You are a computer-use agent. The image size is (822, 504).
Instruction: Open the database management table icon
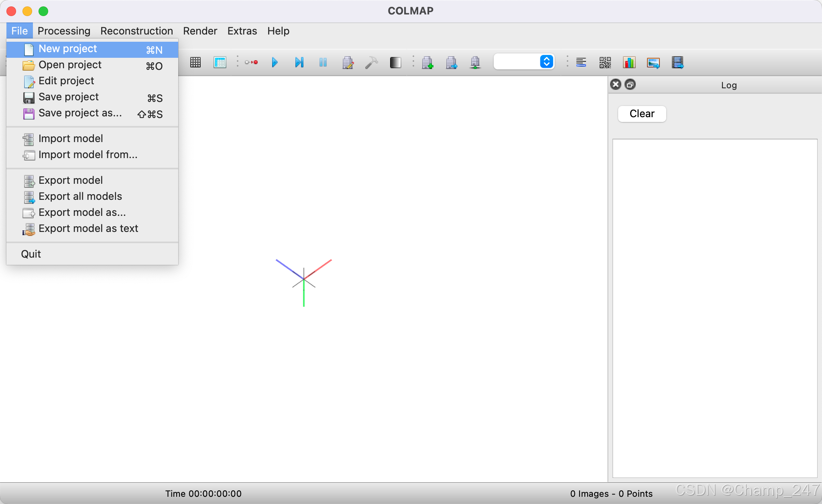coord(220,62)
